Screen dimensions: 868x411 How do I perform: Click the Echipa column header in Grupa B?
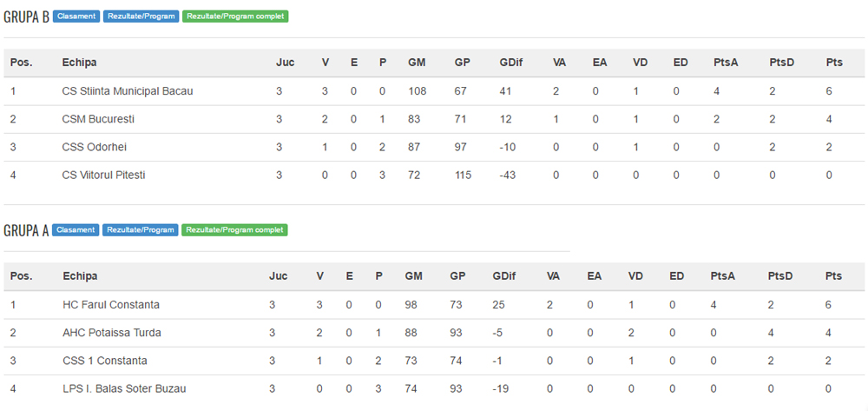(x=79, y=63)
